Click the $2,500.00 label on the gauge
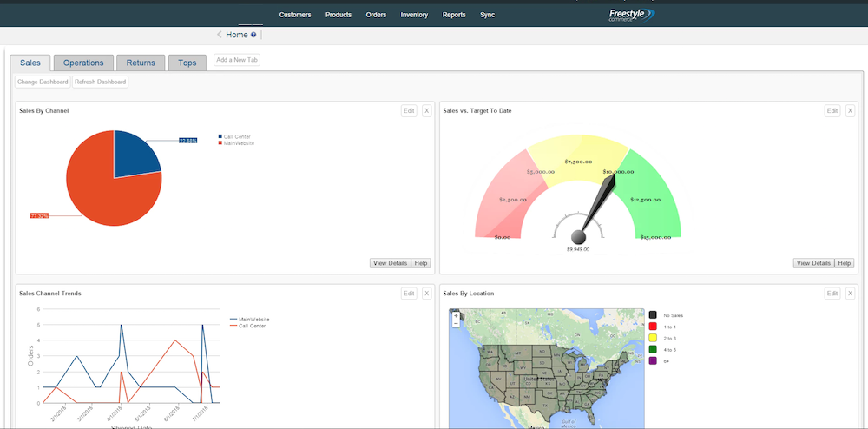Image resolution: width=868 pixels, height=429 pixels. point(513,199)
